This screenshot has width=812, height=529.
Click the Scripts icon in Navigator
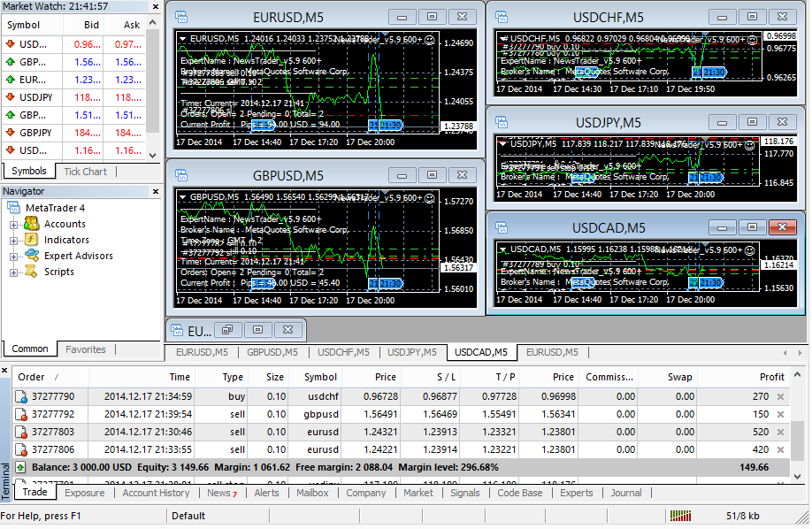pos(32,272)
